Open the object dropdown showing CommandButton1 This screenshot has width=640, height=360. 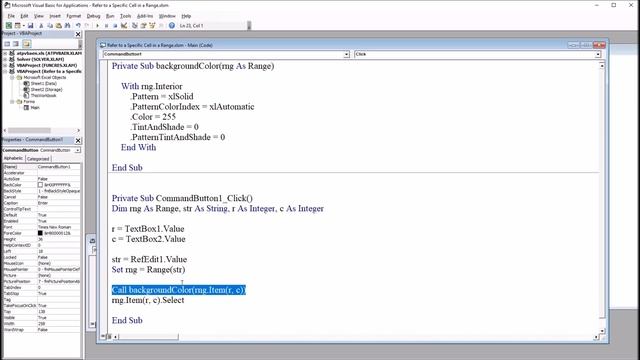[x=346, y=54]
